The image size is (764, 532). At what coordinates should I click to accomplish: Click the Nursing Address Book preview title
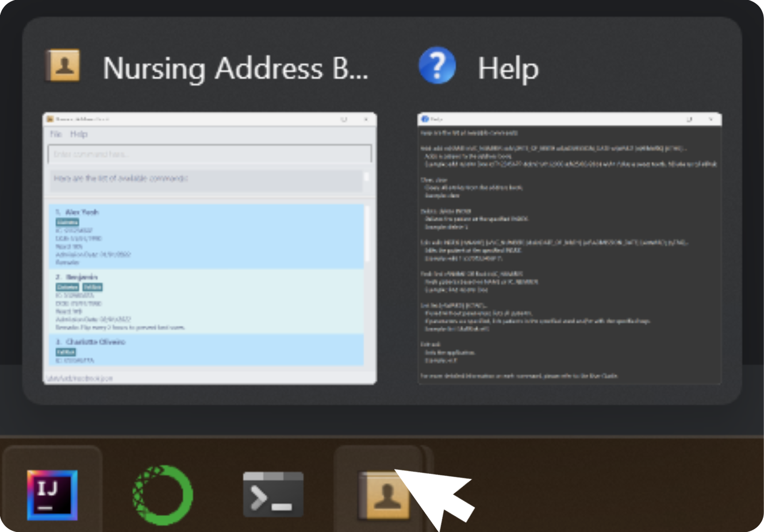tap(235, 68)
